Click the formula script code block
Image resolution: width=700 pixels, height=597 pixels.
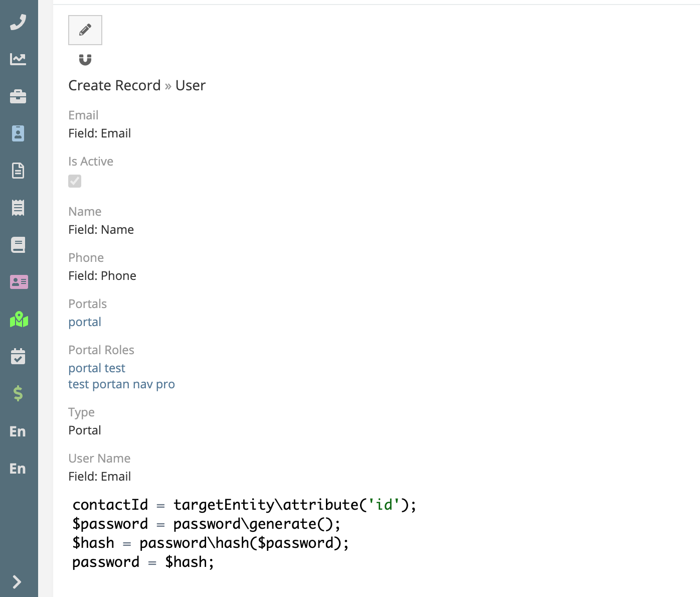tap(244, 533)
